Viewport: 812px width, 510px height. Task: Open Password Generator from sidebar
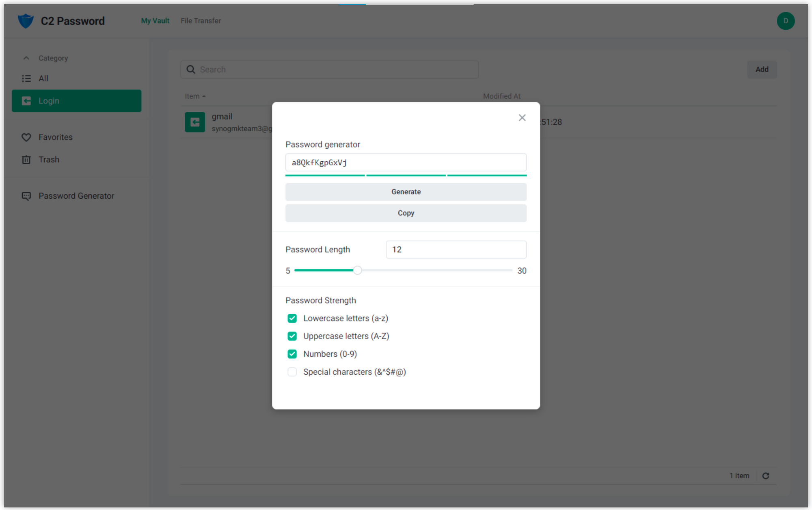click(x=76, y=196)
